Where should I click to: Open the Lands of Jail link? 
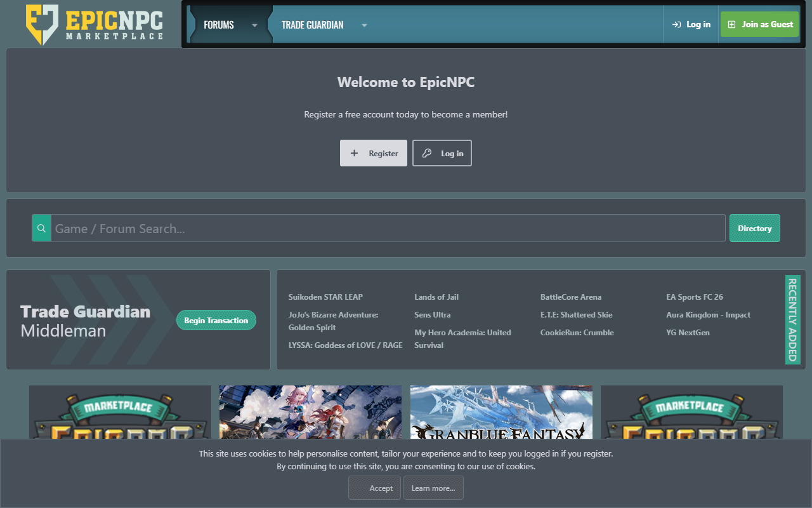tap(436, 297)
